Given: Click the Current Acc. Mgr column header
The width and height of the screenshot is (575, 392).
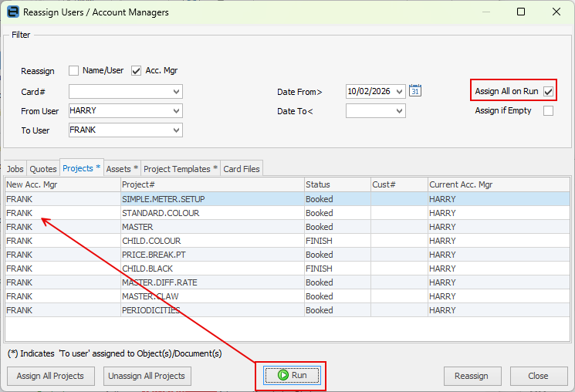Looking at the screenshot, I should [499, 184].
